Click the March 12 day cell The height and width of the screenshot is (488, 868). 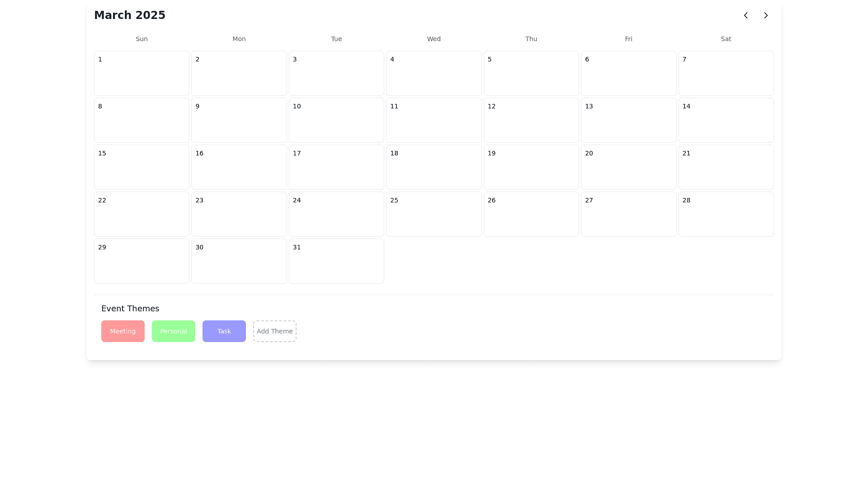point(531,120)
